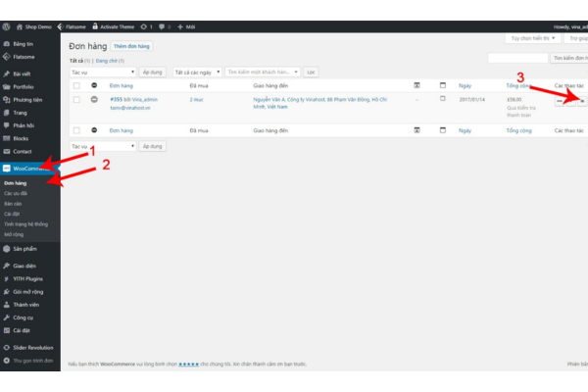Click Activate Theme in admin bar
The image size is (588, 392).
pyautogui.click(x=114, y=26)
